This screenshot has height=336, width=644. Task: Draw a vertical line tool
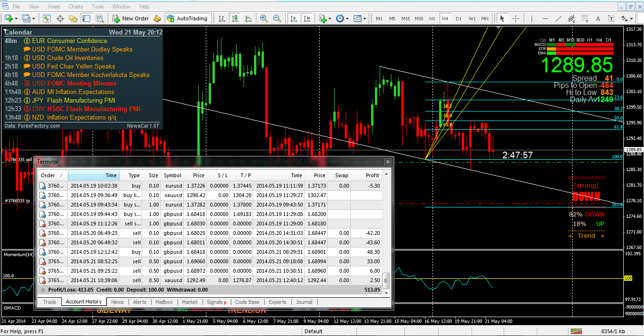tap(532, 18)
